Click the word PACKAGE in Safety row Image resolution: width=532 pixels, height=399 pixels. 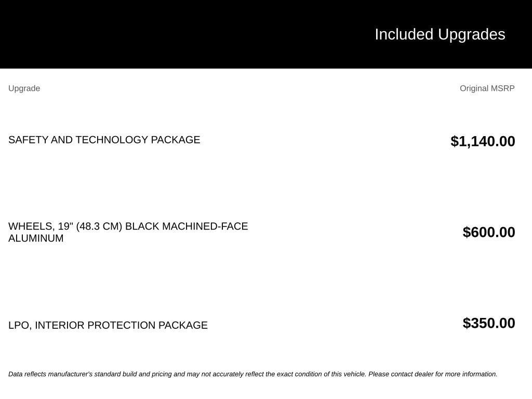click(176, 140)
